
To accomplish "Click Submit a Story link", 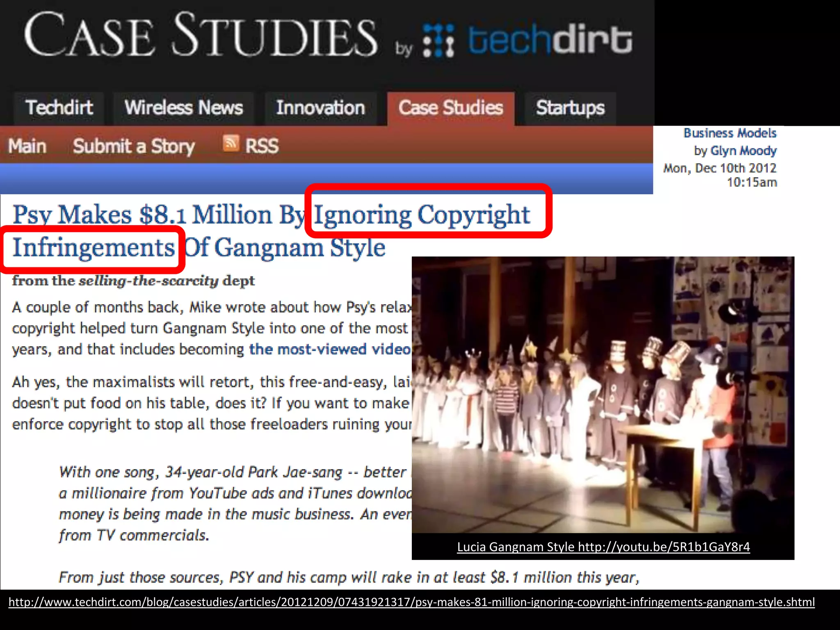I will (134, 146).
